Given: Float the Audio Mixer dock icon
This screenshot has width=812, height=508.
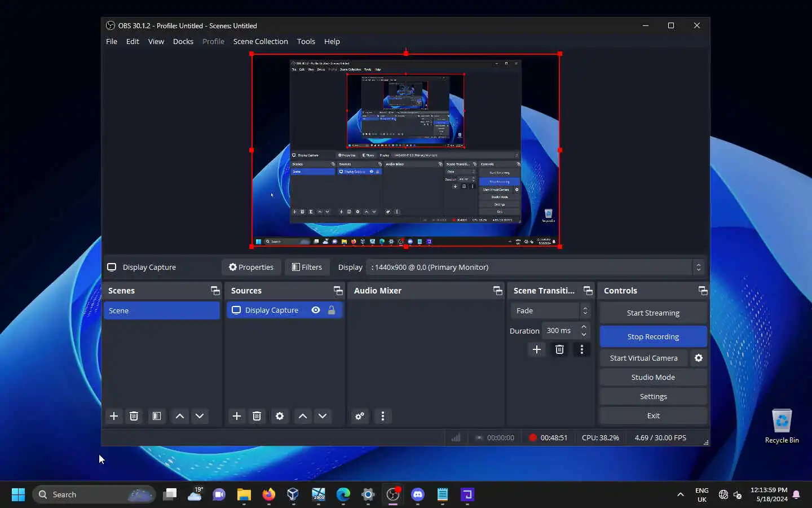Looking at the screenshot, I should (x=497, y=291).
